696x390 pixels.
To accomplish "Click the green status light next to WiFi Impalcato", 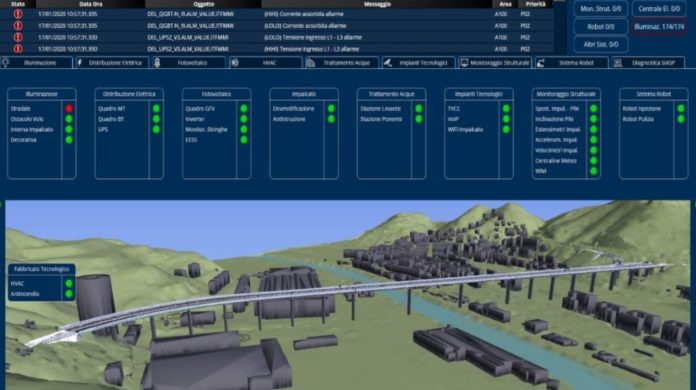I will pyautogui.click(x=506, y=129).
